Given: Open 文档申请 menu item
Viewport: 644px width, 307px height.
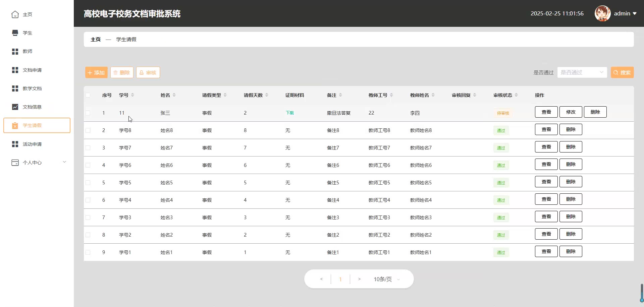Looking at the screenshot, I should tap(37, 70).
